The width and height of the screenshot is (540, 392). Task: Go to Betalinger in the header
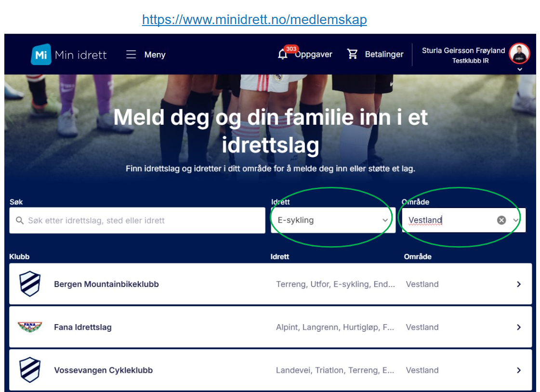pyautogui.click(x=384, y=54)
